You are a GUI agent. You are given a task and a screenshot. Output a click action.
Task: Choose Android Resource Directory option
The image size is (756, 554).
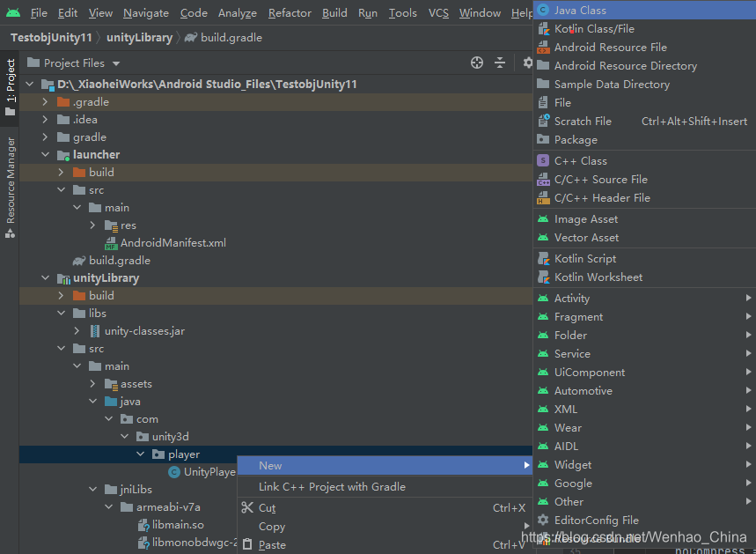coord(644,66)
